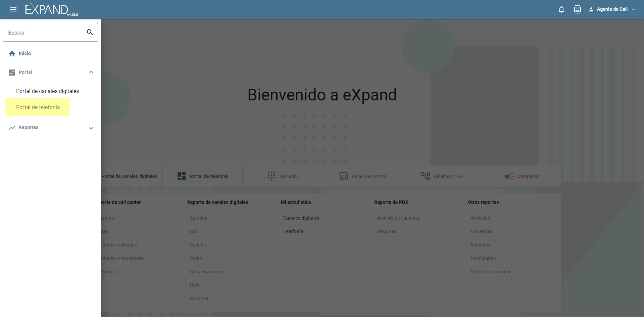Open Agentes under Reporte de canales digitales
This screenshot has height=317, width=644.
[x=199, y=218]
